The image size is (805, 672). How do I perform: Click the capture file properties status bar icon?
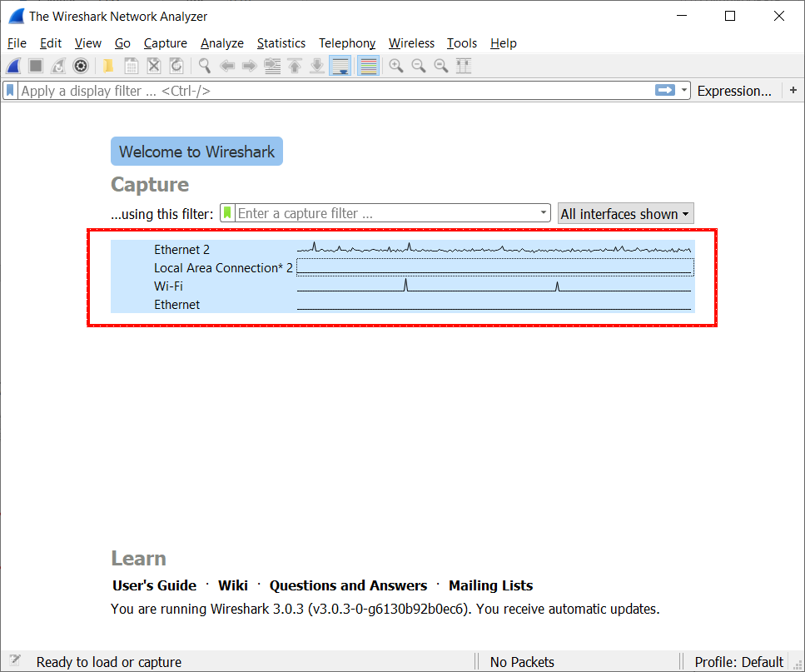point(15,660)
